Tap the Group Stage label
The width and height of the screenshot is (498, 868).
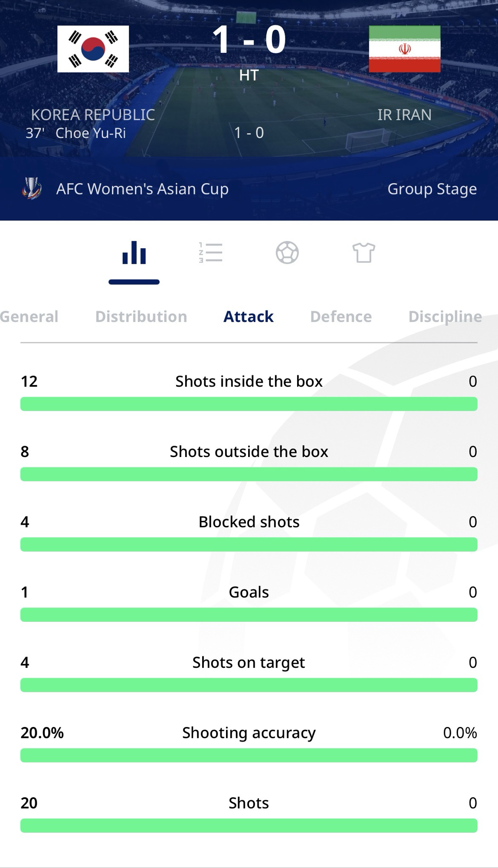(432, 189)
